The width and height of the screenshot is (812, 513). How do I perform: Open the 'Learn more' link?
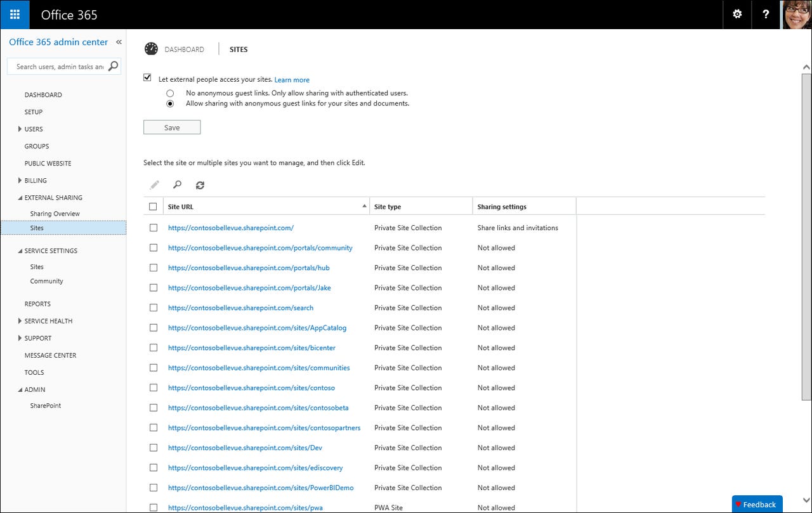(x=292, y=80)
